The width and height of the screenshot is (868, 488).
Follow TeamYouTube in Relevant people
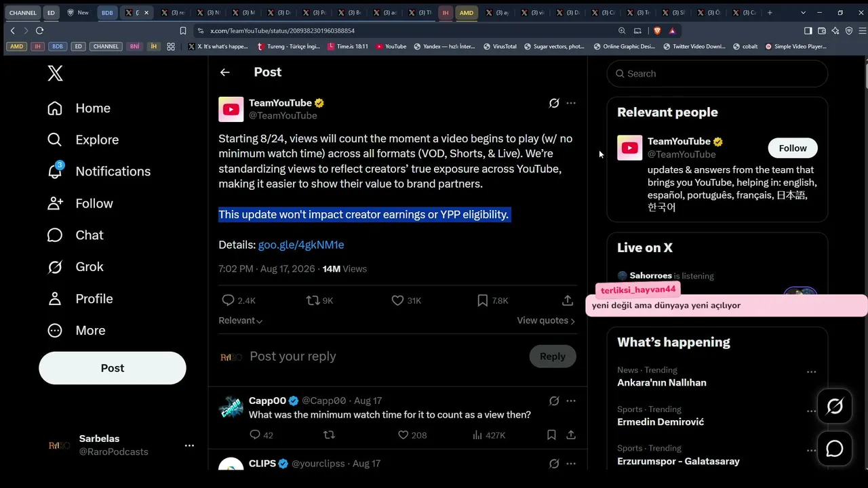[793, 148]
